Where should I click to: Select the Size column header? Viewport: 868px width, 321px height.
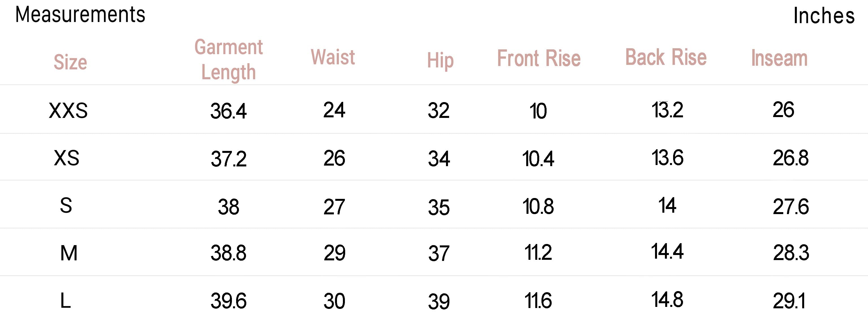tap(70, 62)
